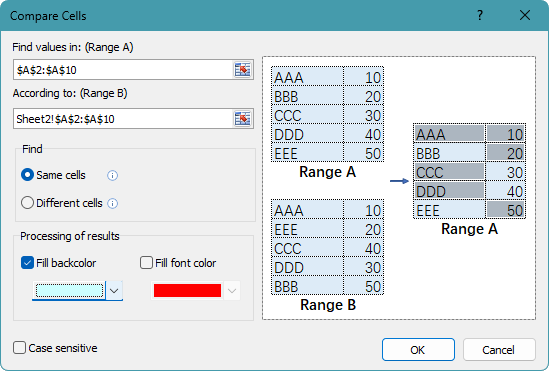Click the Range A selector icon

tap(242, 70)
